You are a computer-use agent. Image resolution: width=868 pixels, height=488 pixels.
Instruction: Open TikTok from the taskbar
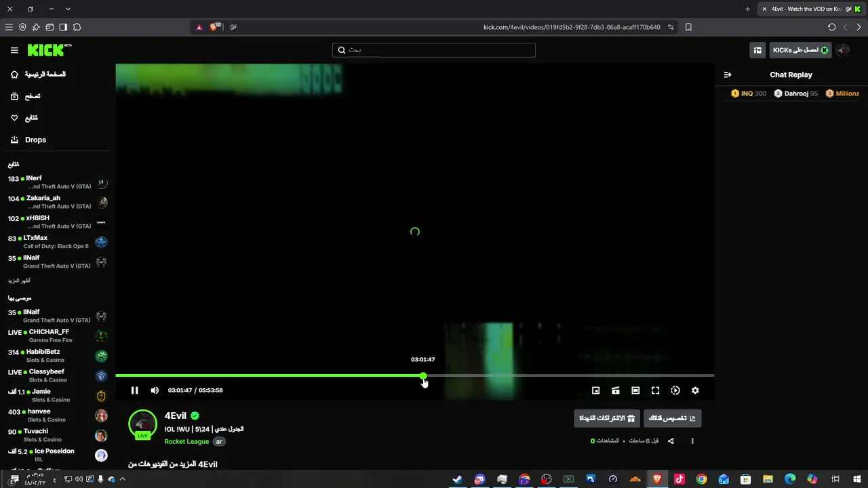pos(679,479)
